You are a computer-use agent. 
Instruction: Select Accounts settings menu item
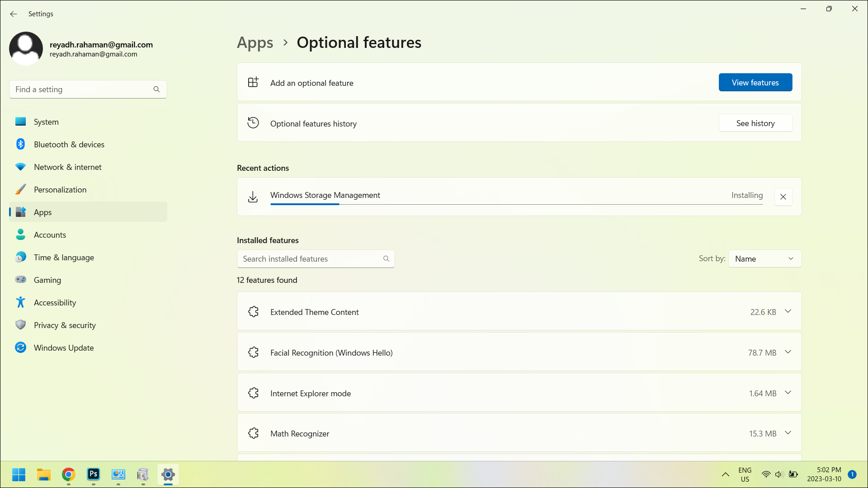49,234
